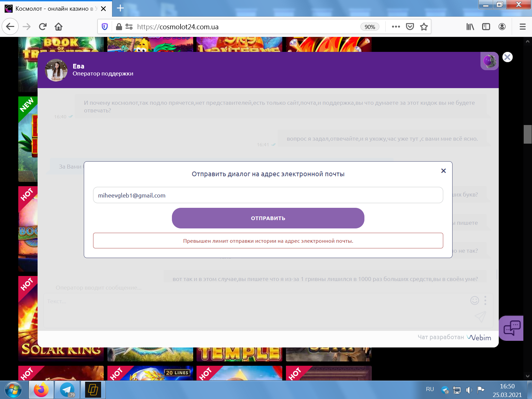Image resolution: width=532 pixels, height=399 pixels.
Task: Reset the 90% zoom level
Action: tap(370, 27)
